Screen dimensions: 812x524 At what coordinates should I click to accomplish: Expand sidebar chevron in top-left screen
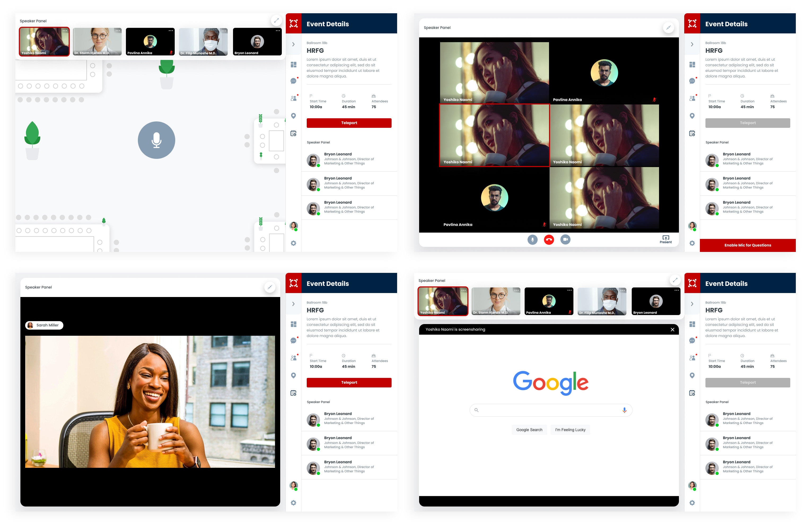[293, 44]
